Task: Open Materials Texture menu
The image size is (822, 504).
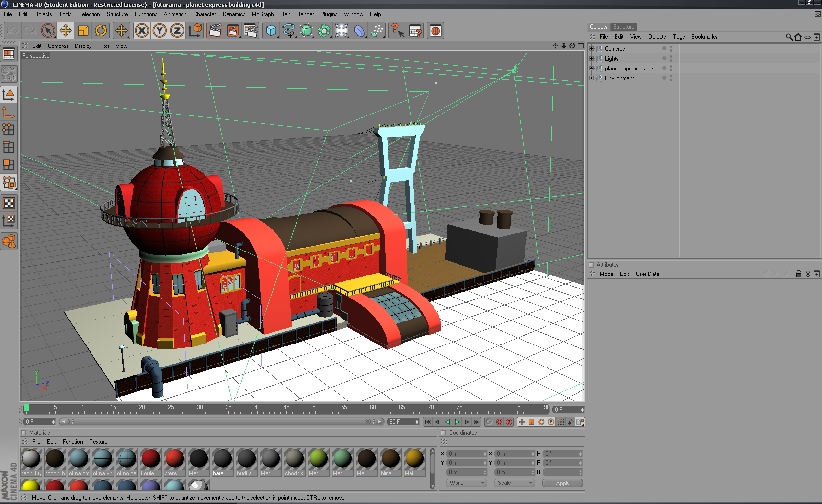Action: pyautogui.click(x=98, y=442)
